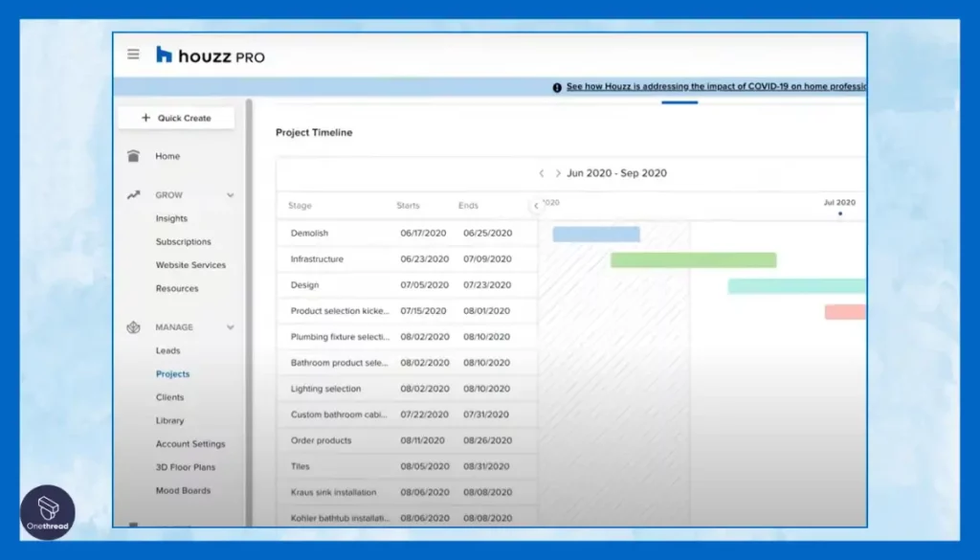980x560 pixels.
Task: Click Design start date 07/05/2020
Action: click(424, 285)
